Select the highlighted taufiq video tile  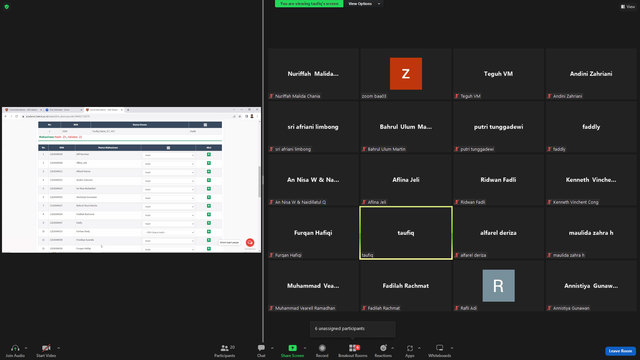point(406,233)
